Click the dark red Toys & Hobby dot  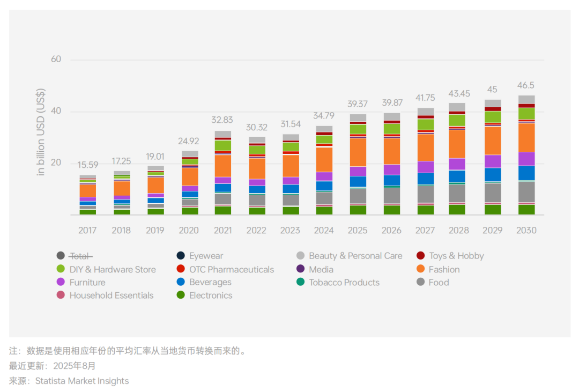tap(420, 255)
